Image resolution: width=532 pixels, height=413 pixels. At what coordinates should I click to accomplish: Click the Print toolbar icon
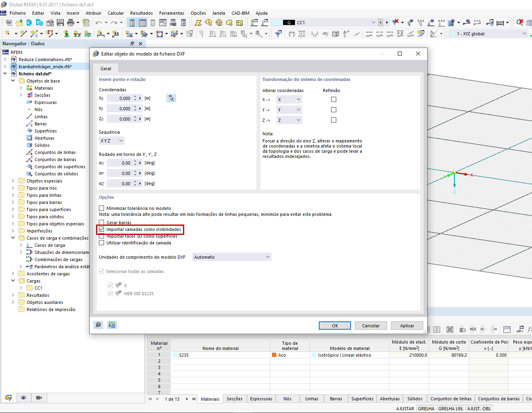pos(71,23)
